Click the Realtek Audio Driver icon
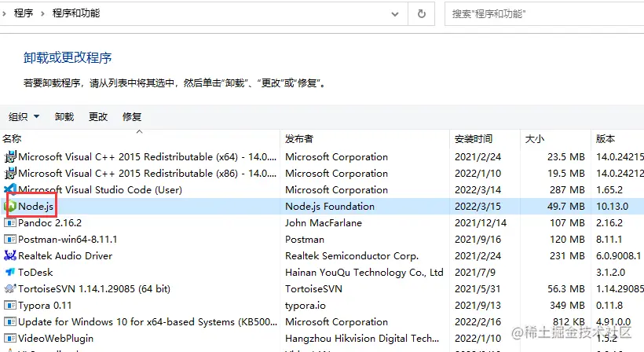 [x=10, y=256]
